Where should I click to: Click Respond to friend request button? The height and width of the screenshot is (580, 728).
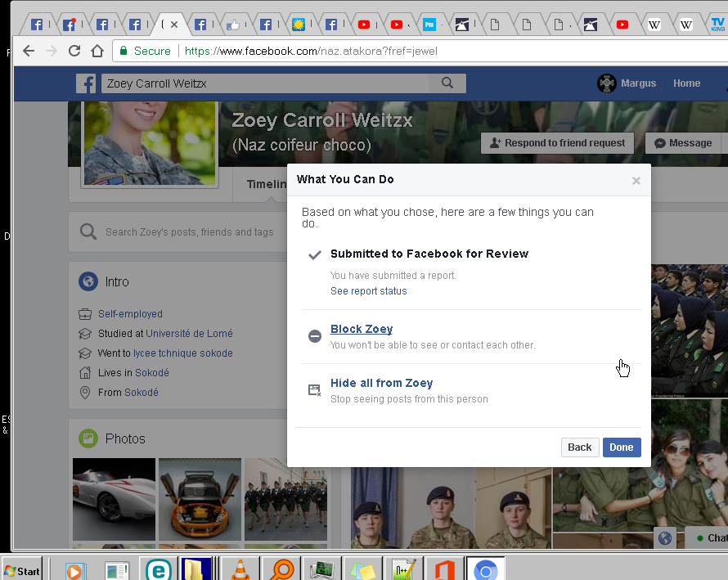(x=557, y=143)
